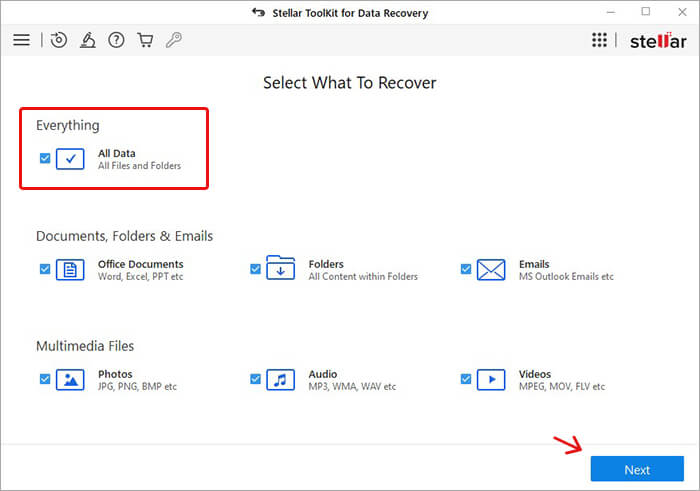Click the 'Office Documents' label

pos(141,264)
